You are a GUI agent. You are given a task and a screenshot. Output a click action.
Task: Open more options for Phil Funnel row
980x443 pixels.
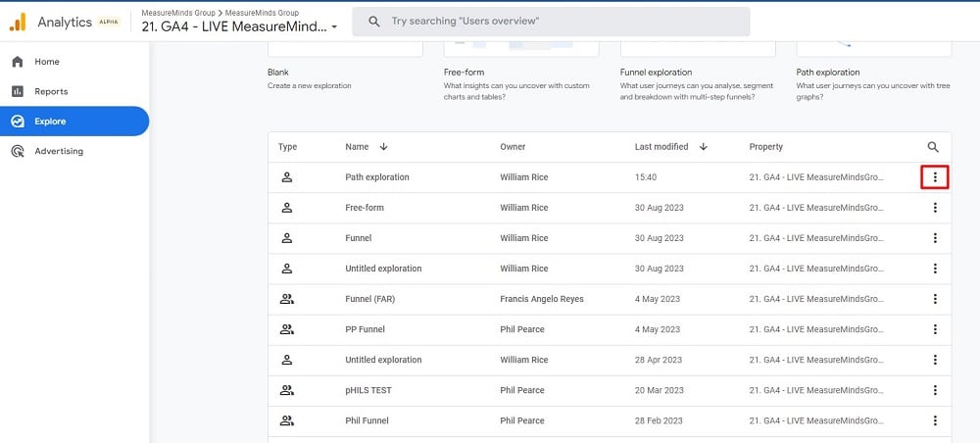coord(935,420)
